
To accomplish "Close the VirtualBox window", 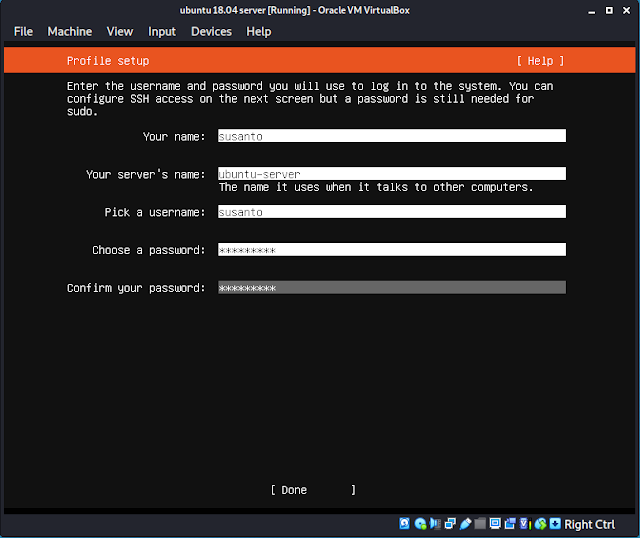I will point(627,11).
